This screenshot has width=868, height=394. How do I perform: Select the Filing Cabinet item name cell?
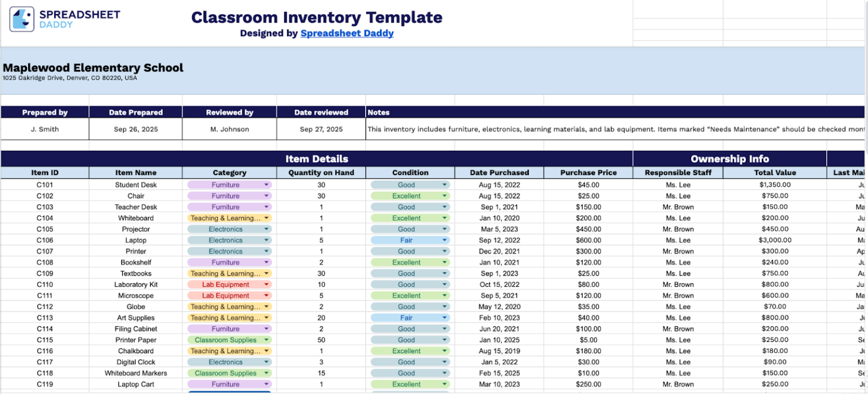(135, 329)
